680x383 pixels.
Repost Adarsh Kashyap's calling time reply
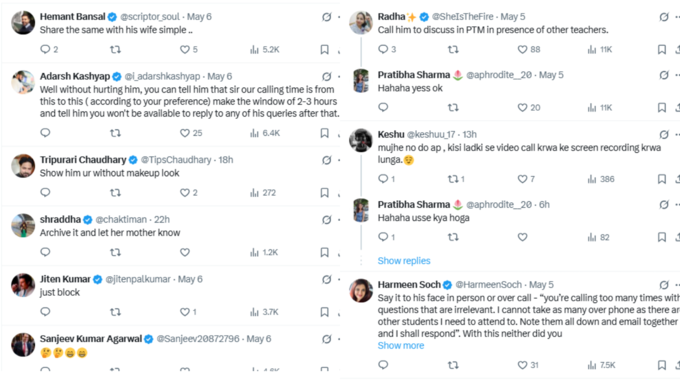(115, 133)
